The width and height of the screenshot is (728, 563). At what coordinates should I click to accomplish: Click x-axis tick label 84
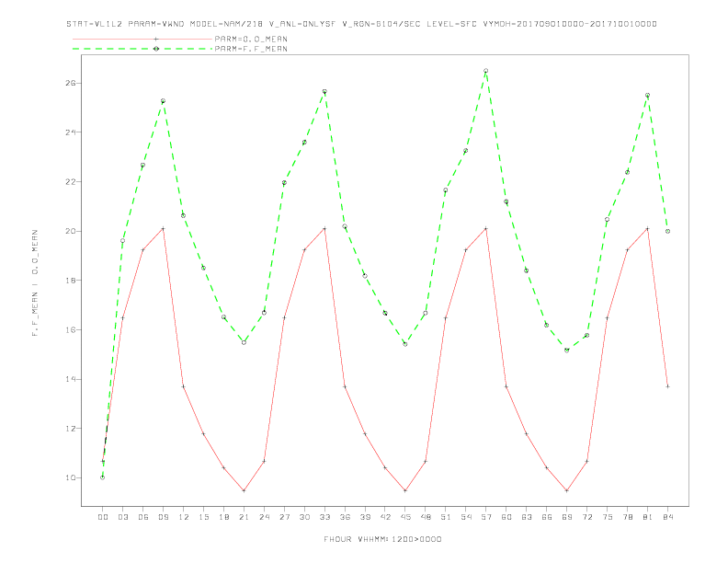point(667,517)
